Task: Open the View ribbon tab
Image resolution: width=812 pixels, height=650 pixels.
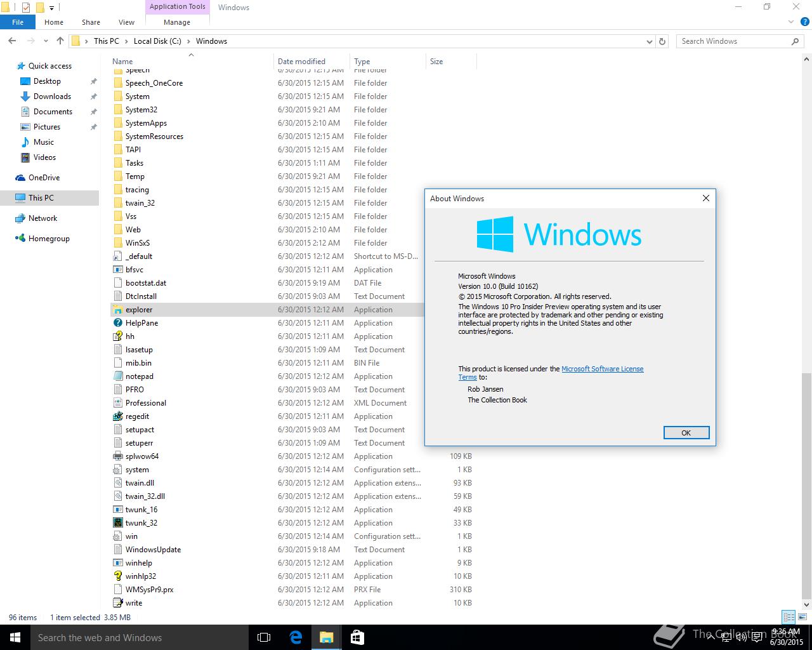Action: (x=126, y=22)
